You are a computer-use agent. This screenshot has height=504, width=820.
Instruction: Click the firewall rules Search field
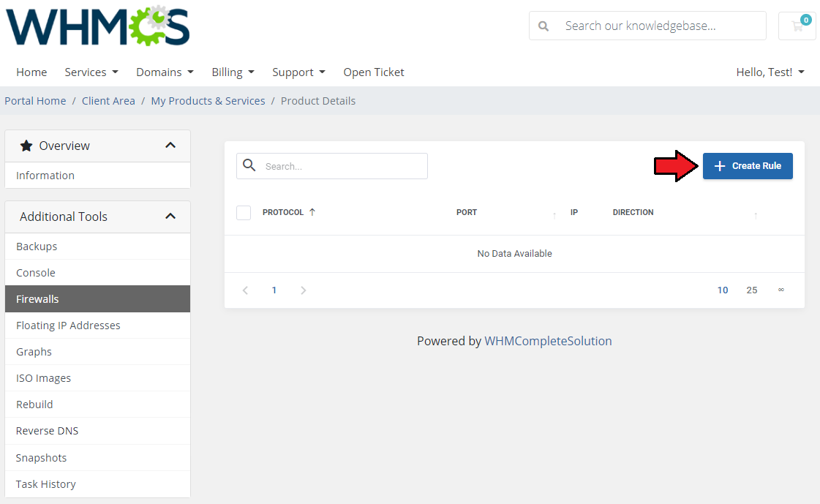[x=332, y=166]
